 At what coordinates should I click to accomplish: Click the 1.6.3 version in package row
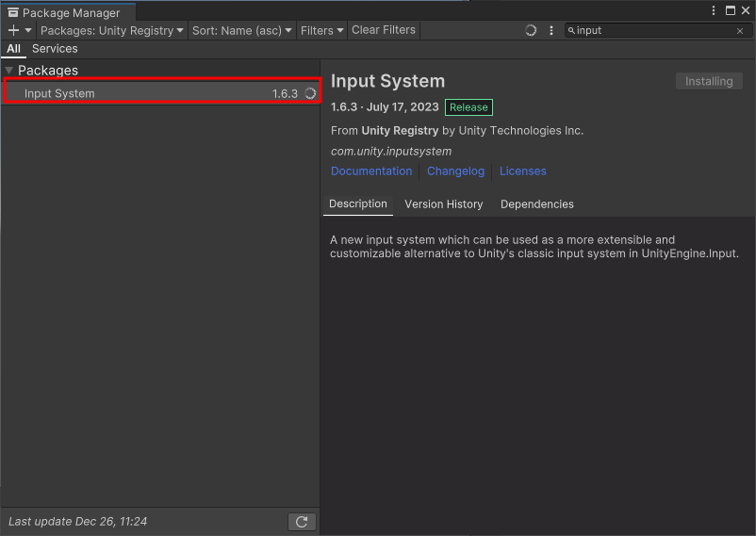point(285,93)
